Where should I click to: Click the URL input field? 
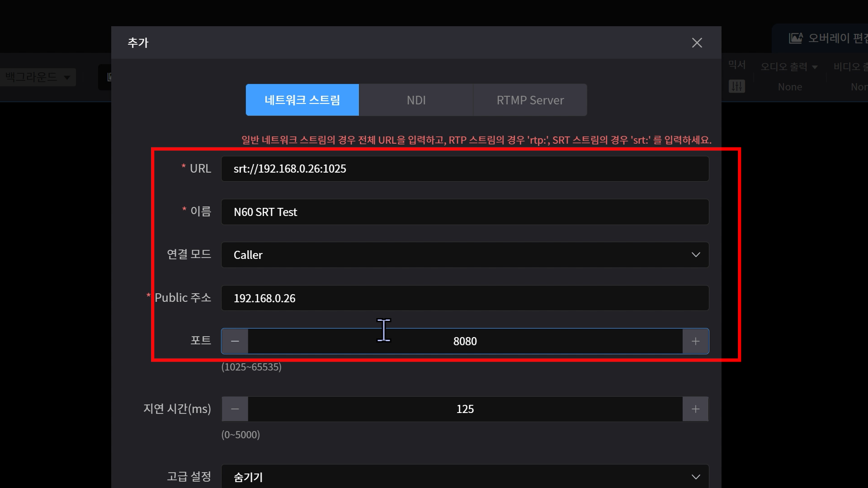(x=464, y=169)
